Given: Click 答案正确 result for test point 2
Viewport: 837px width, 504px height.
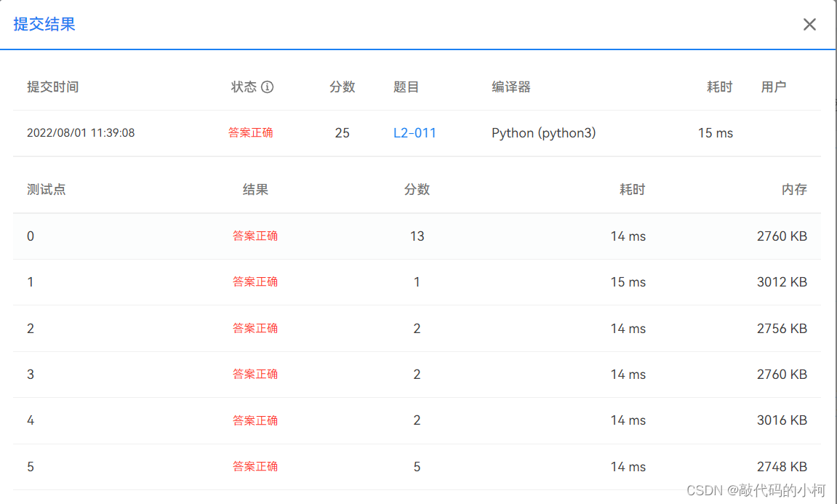Looking at the screenshot, I should click(255, 328).
